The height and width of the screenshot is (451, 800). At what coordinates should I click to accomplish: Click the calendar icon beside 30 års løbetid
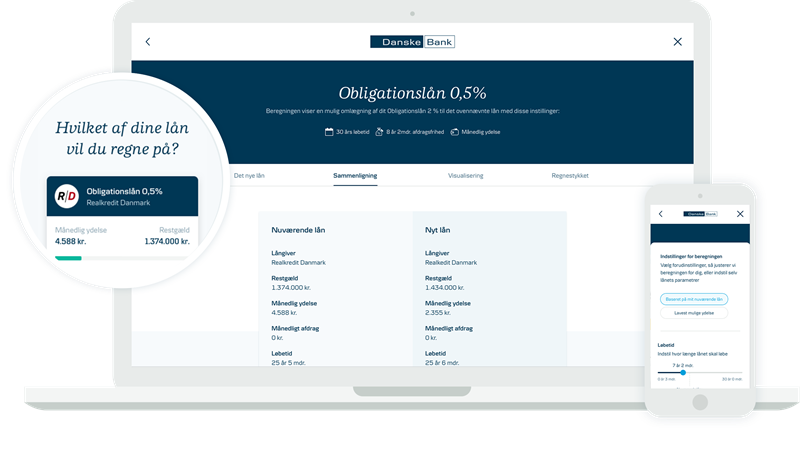[x=329, y=131]
